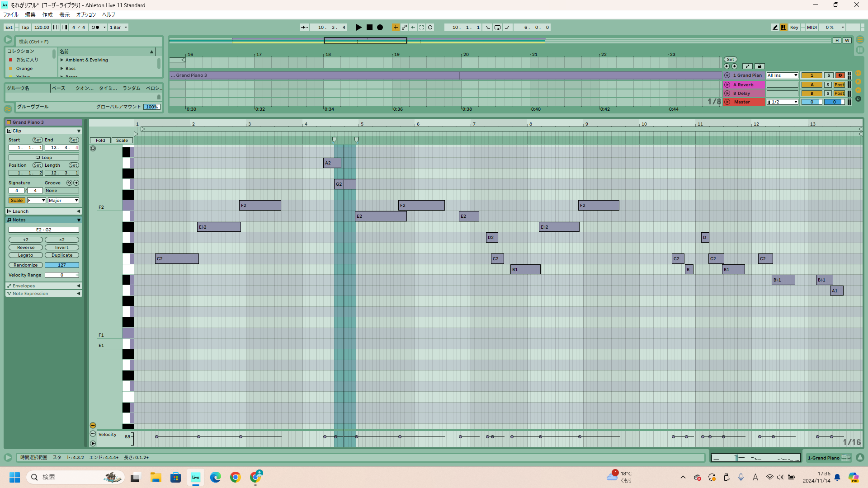Screen dimensions: 868x488
Task: Open All Ins input dropdown
Action: [x=782, y=75]
